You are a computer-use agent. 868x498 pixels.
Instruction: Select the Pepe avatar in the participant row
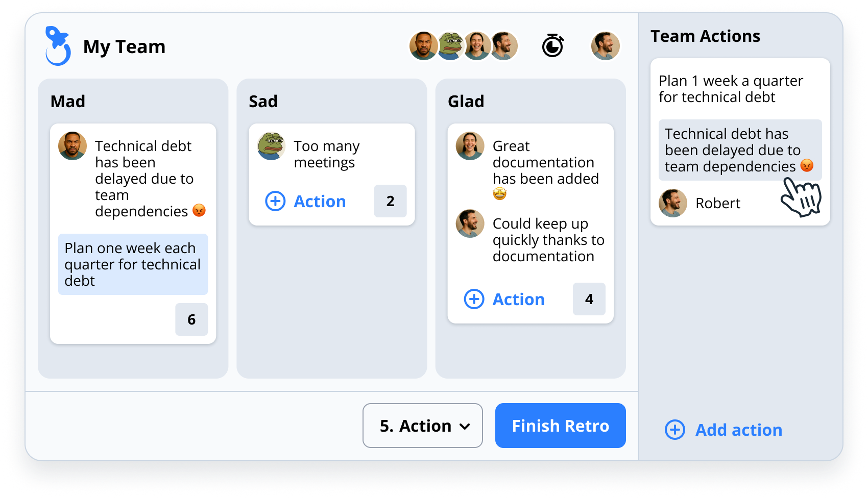pos(450,45)
